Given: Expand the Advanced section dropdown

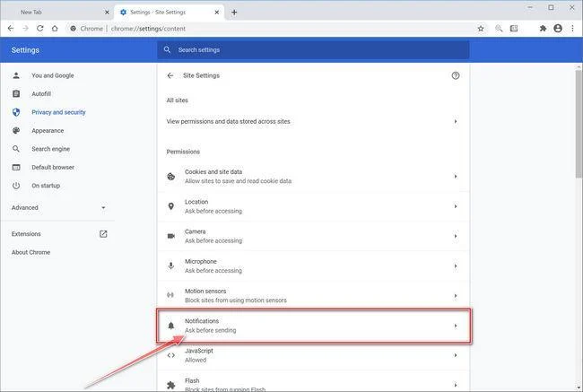Looking at the screenshot, I should (103, 207).
